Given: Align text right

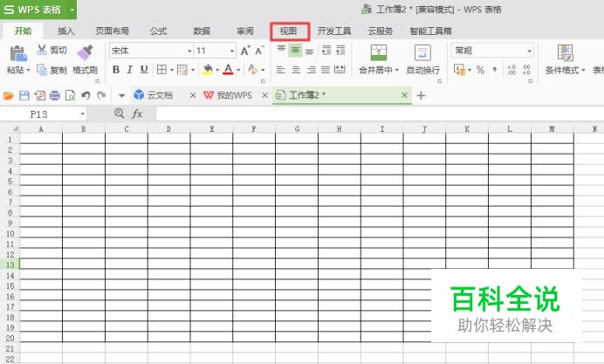Looking at the screenshot, I should 312,70.
